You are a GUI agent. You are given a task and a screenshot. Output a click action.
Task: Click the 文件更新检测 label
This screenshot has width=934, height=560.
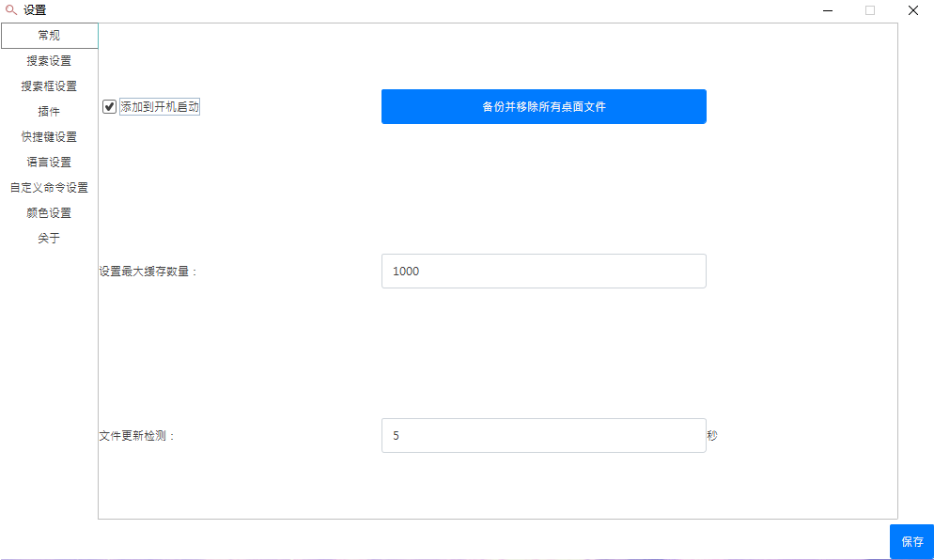point(137,437)
